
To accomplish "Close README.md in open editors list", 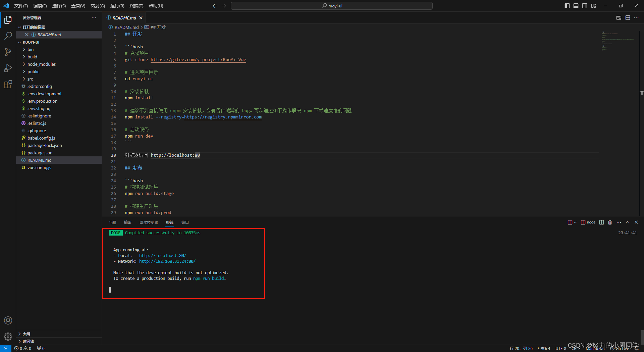I will 27,35.
